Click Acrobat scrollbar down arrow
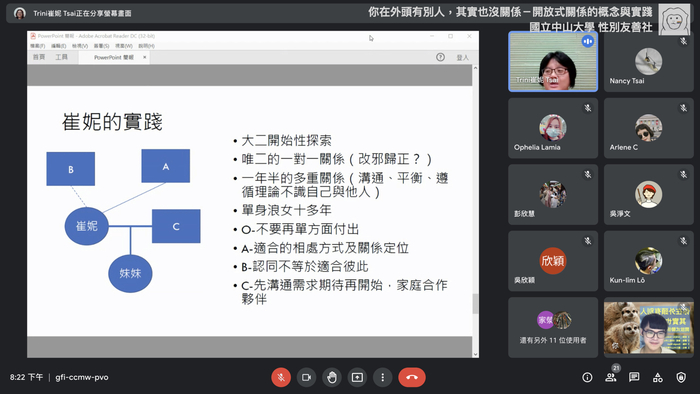Image resolution: width=700 pixels, height=394 pixels. click(x=475, y=354)
